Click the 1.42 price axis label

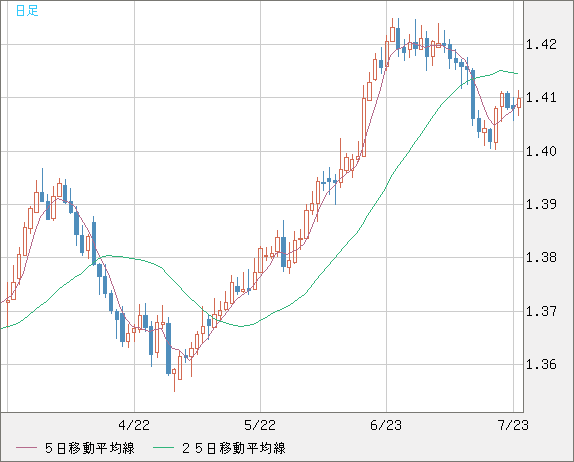pyautogui.click(x=541, y=45)
